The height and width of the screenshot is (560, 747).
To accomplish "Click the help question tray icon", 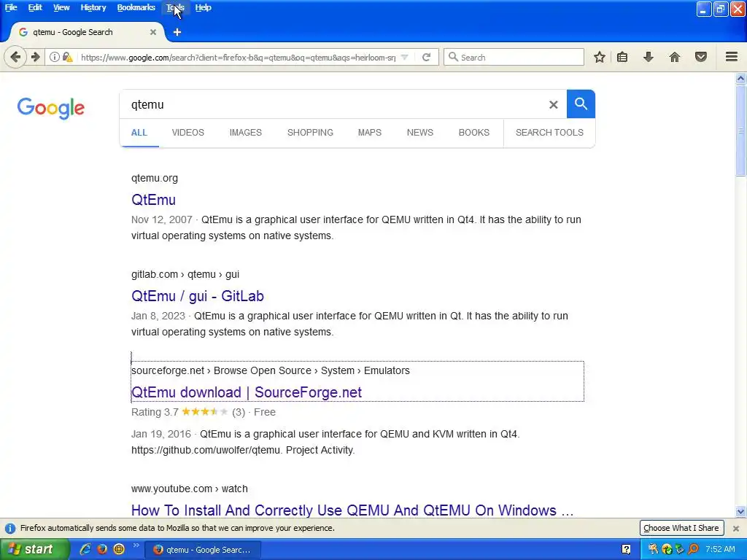I will (627, 549).
